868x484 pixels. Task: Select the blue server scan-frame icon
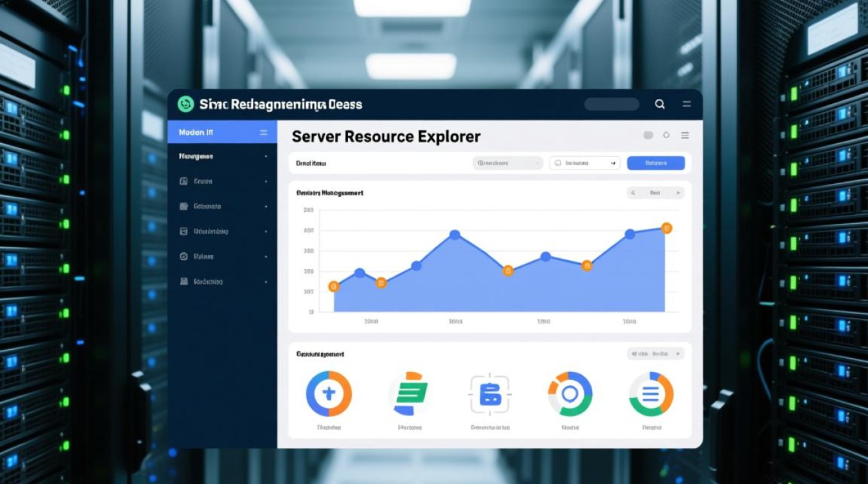tap(490, 394)
